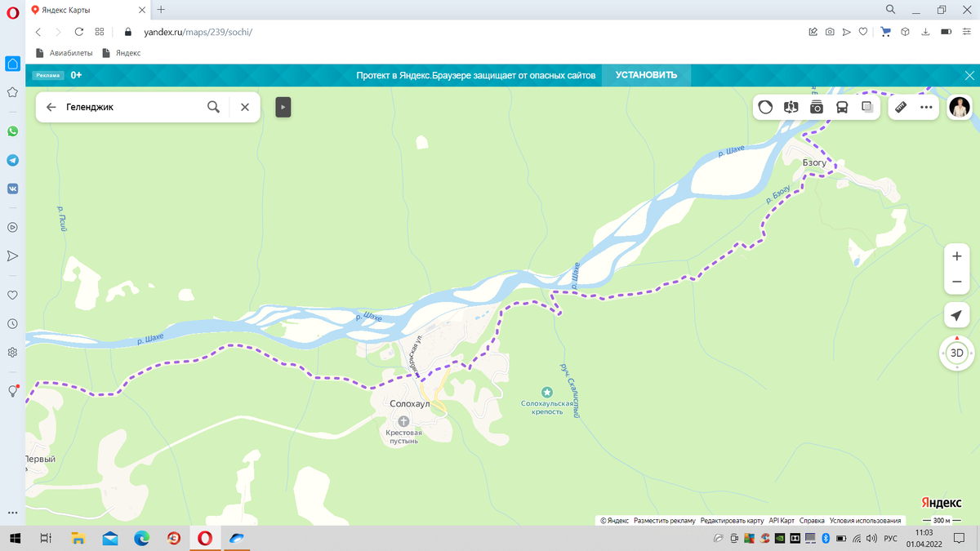Open the volume control in the system tray
Viewport: 980px width, 551px height.
871,539
